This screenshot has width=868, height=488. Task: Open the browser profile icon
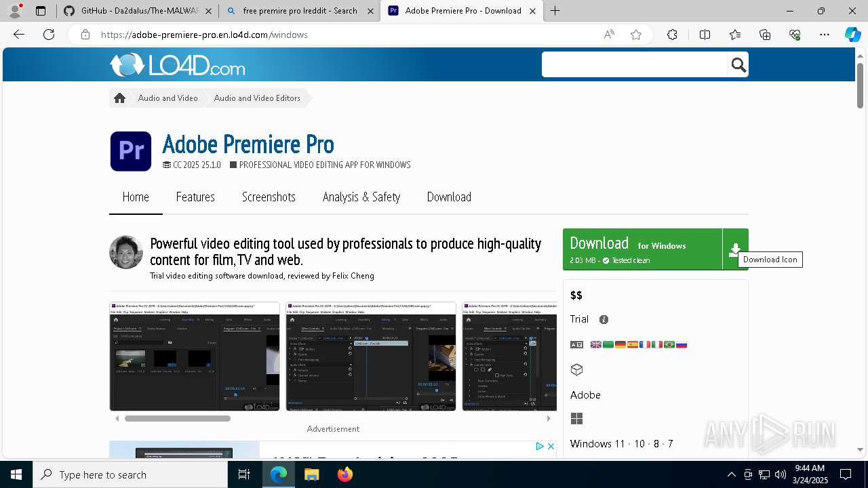coord(15,10)
